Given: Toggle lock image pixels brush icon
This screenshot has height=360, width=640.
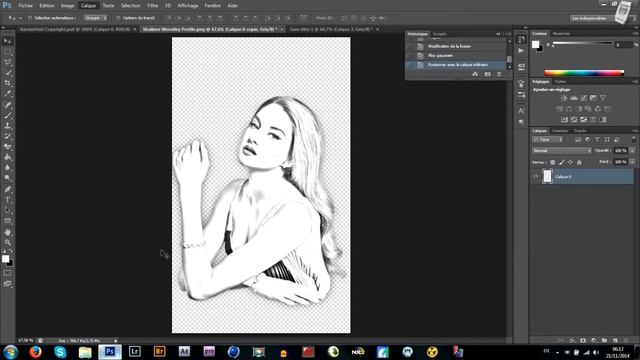Looking at the screenshot, I should (562, 162).
